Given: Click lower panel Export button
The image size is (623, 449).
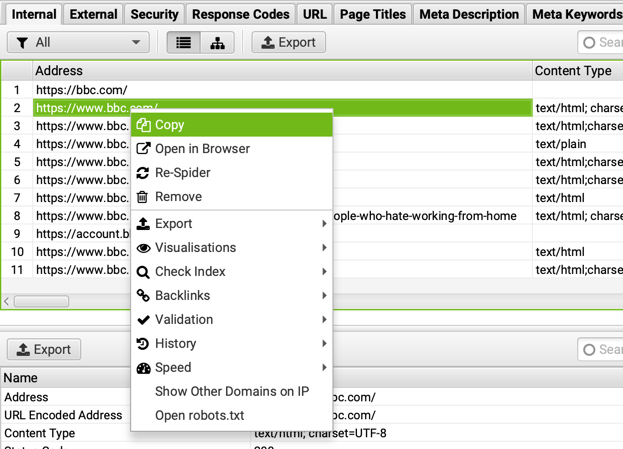Looking at the screenshot, I should [44, 349].
